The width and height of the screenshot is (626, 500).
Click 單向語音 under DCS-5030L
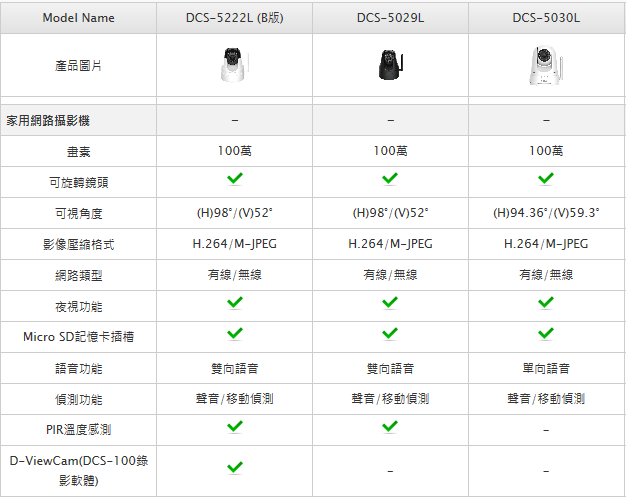coord(546,369)
